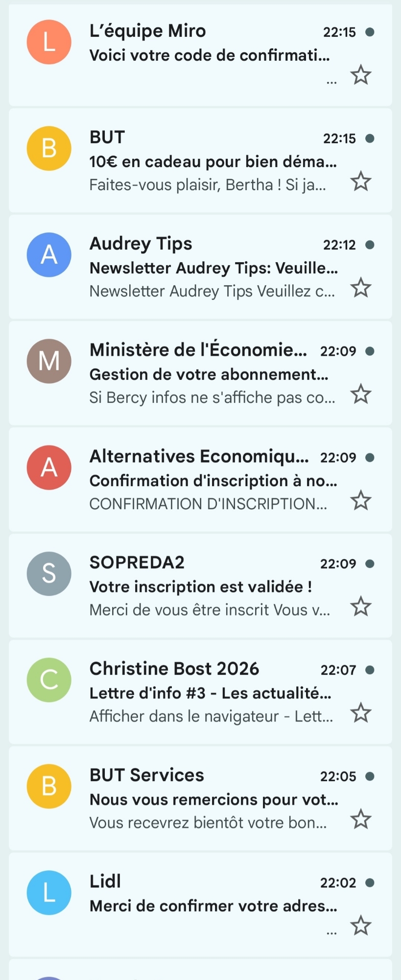Image resolution: width=401 pixels, height=980 pixels.
Task: Select the gray S avatar of SOPREDA2
Action: coord(49,574)
